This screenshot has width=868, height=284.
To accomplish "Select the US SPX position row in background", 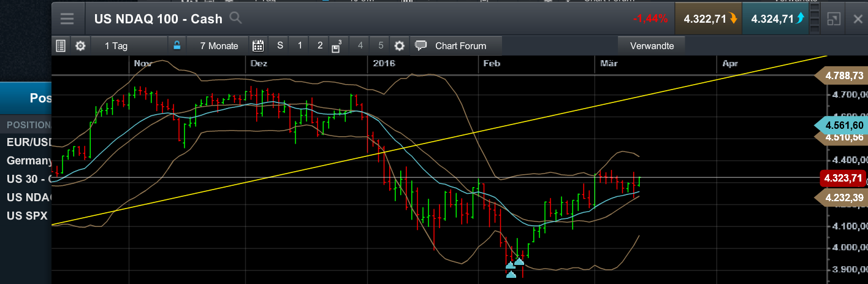I will point(26,216).
